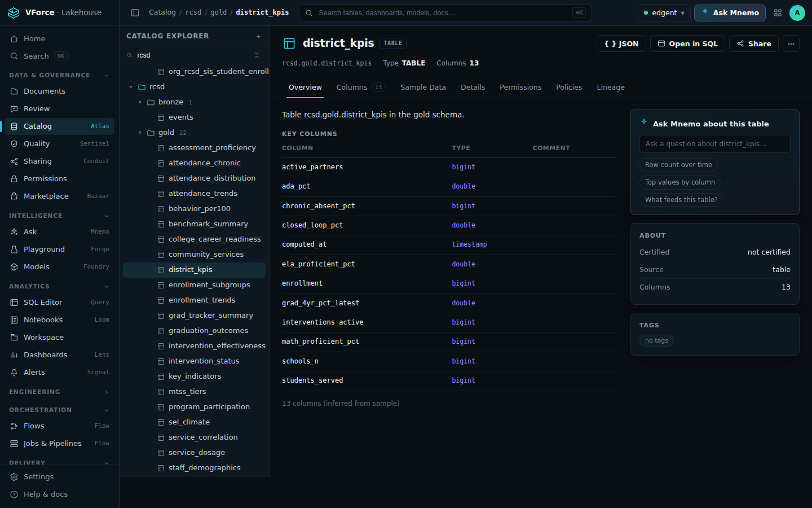Click the no tags chip
Viewport: 812px width, 508px height.
coord(656,340)
